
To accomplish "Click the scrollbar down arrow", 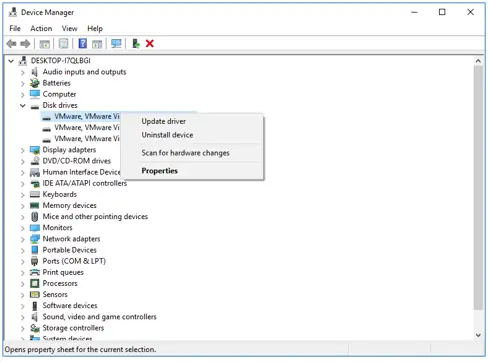I will [478, 335].
